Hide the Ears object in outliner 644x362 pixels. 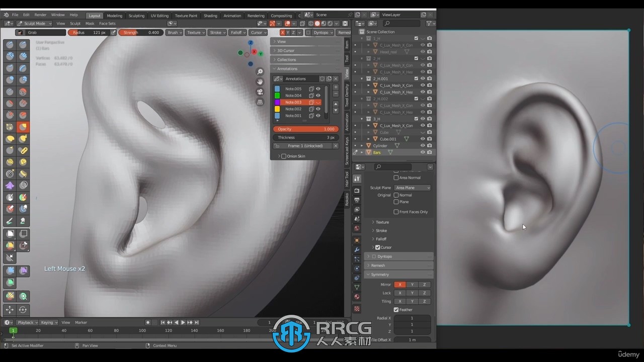click(x=423, y=152)
